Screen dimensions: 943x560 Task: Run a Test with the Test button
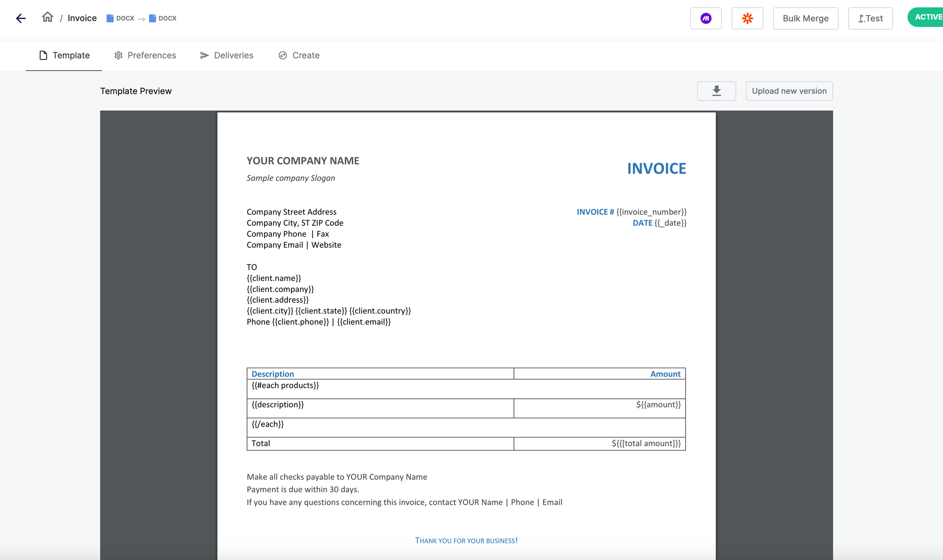(870, 18)
